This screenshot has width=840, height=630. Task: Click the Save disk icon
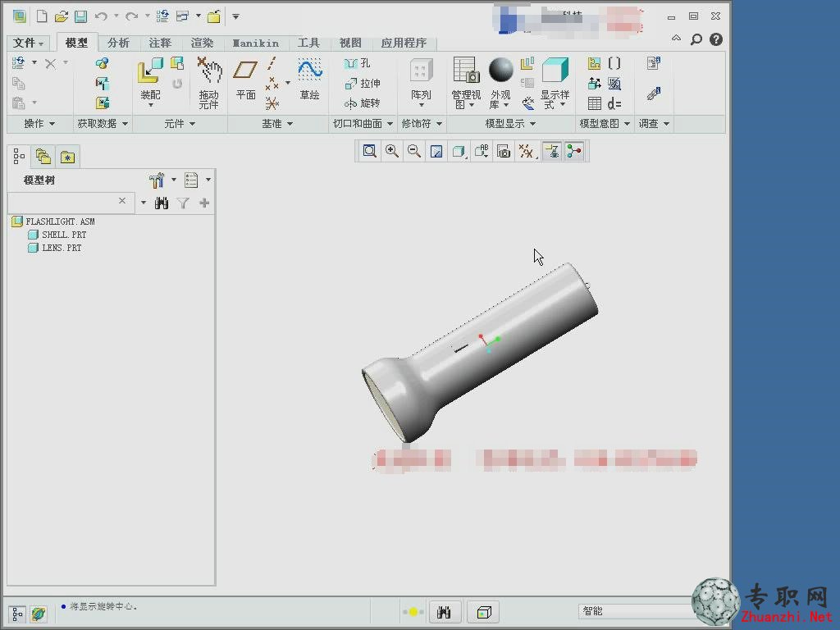[80, 16]
